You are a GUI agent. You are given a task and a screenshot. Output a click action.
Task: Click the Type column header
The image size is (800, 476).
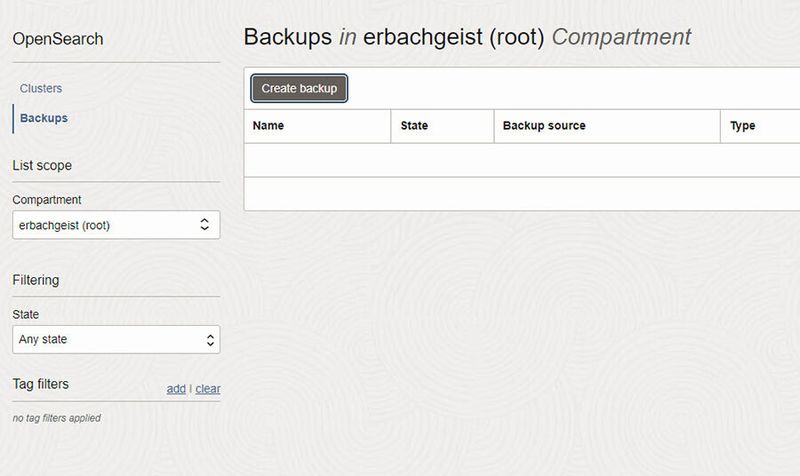point(742,126)
